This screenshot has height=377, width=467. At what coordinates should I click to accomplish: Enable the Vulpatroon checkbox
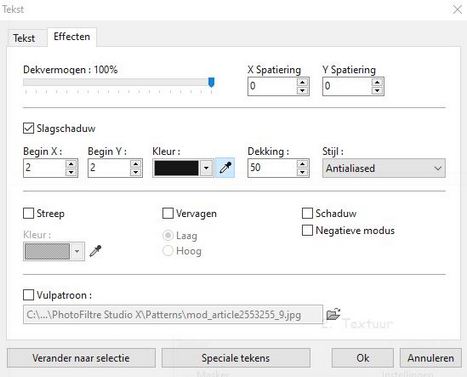[x=28, y=295]
